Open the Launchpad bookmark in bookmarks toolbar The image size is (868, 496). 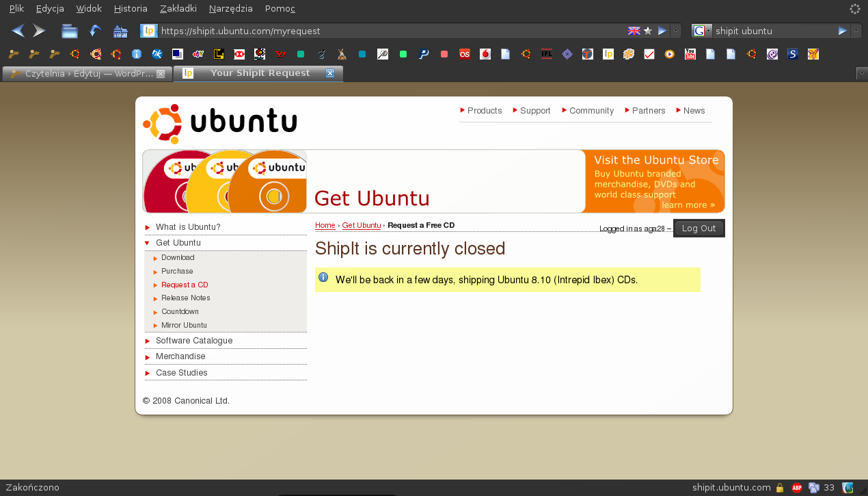[x=608, y=54]
